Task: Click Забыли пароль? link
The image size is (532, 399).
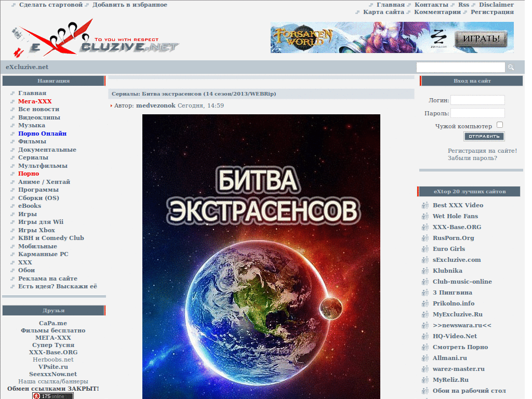Action: pyautogui.click(x=472, y=158)
